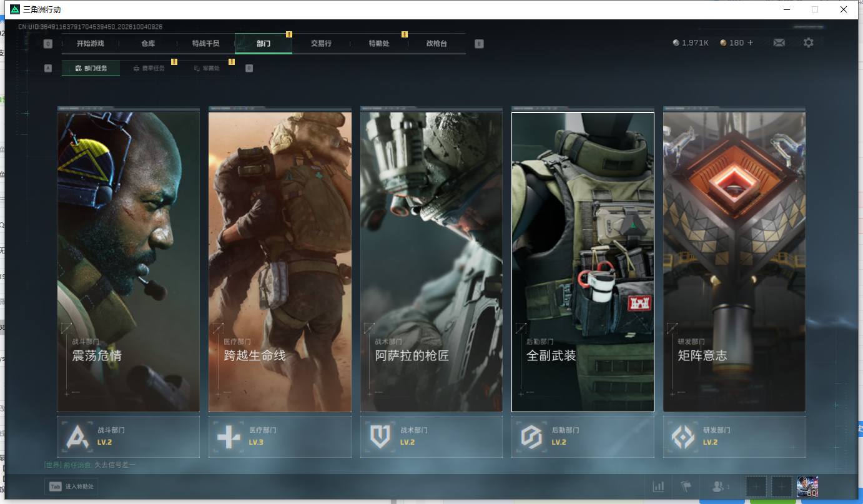Open the 交易行 tab
863x504 pixels.
(x=321, y=44)
